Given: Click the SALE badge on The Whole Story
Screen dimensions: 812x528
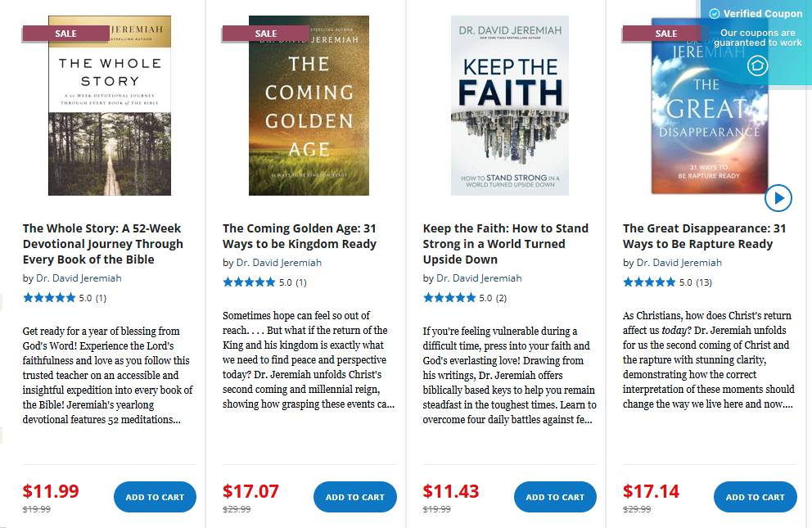Looking at the screenshot, I should [x=65, y=34].
